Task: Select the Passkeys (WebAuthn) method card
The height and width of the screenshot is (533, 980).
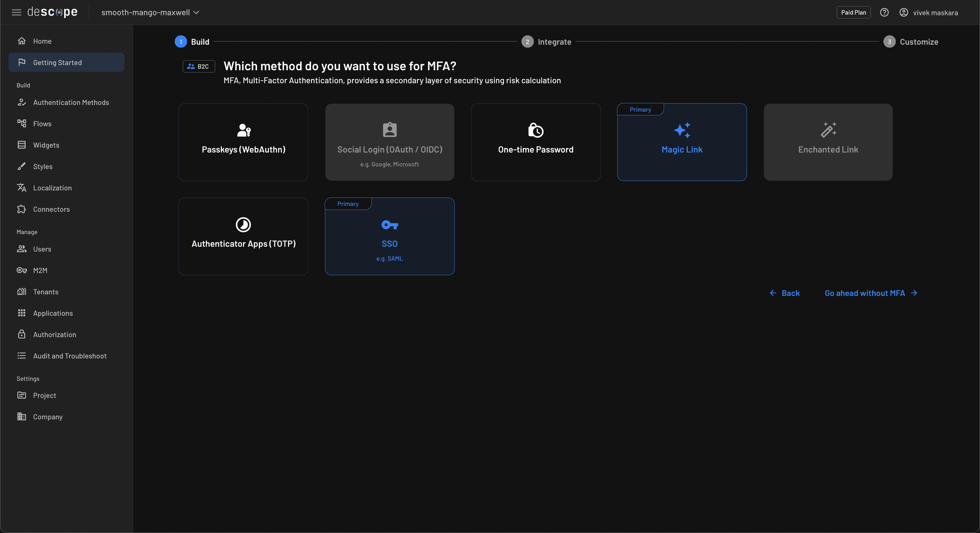Action: (243, 142)
